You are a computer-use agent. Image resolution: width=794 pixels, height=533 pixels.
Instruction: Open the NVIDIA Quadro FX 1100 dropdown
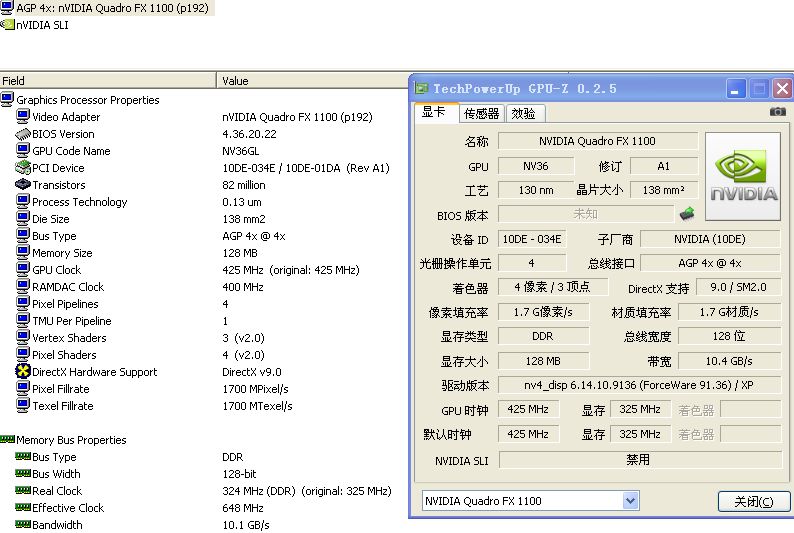(x=630, y=500)
